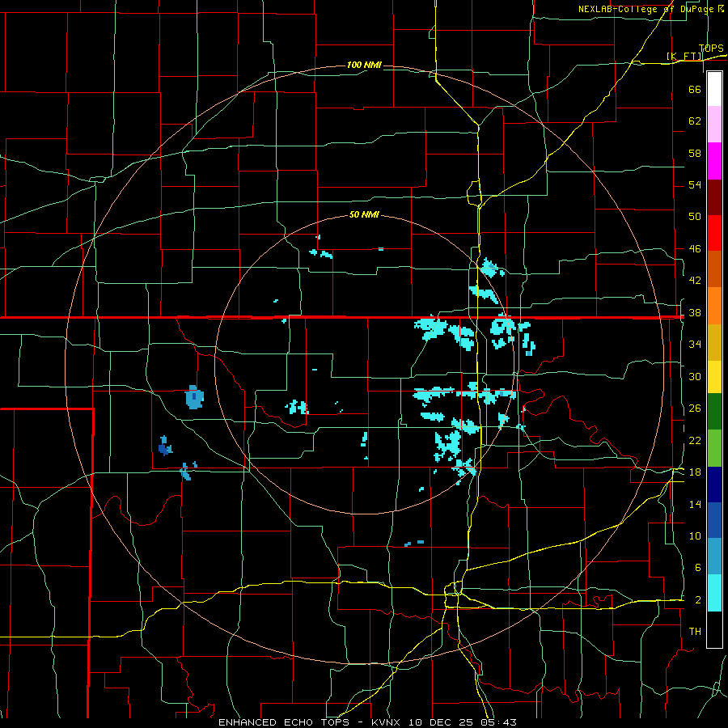
Task: Click the magenta 58 kft legend swatch
Action: (714, 161)
